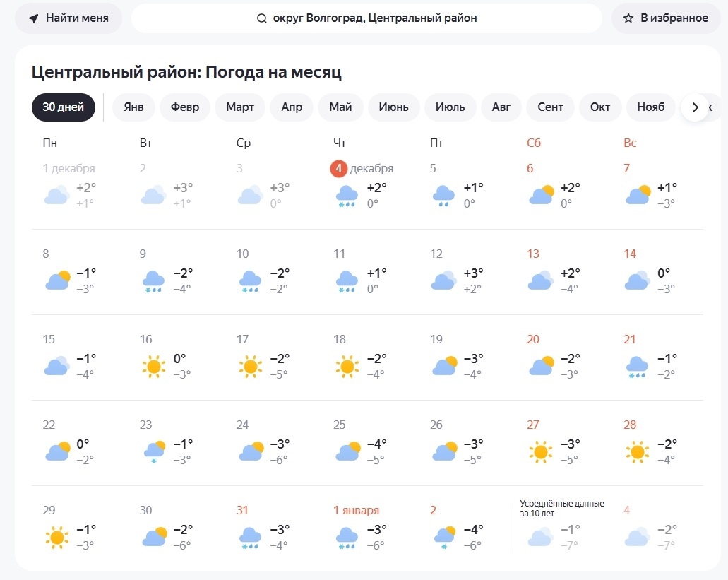Select the snowfall icon on 4 декабря
Screen dimensions: 728x580
[346, 195]
